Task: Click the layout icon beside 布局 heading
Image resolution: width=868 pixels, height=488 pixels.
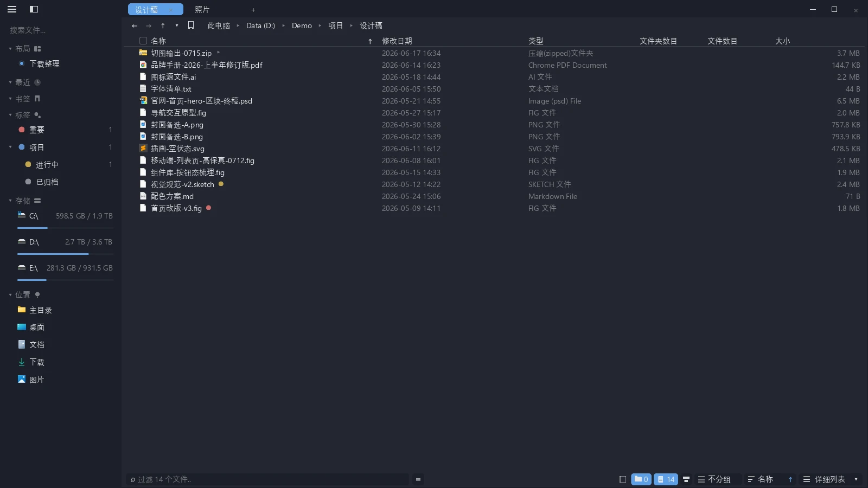Action: (37, 49)
